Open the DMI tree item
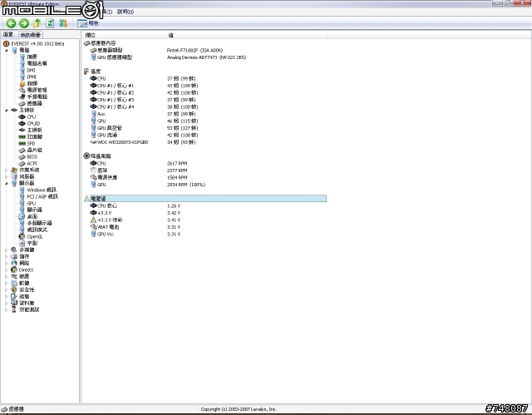Image resolution: width=532 pixels, height=415 pixels. 32,70
